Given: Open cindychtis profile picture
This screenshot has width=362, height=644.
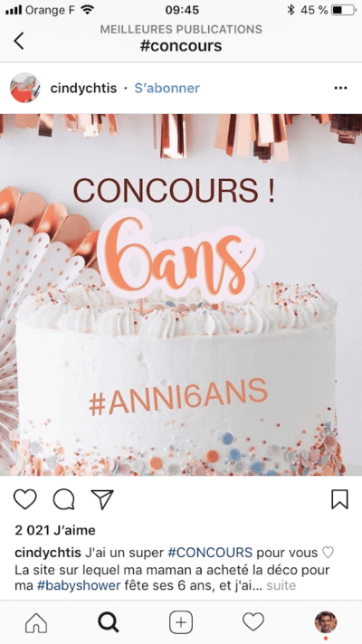Looking at the screenshot, I should coord(25,88).
